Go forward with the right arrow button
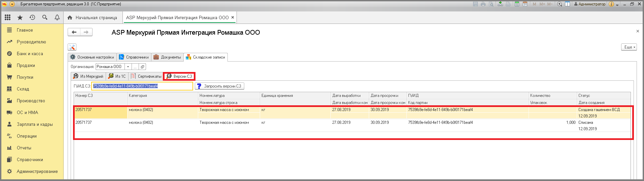This screenshot has height=181, width=644. [x=86, y=32]
